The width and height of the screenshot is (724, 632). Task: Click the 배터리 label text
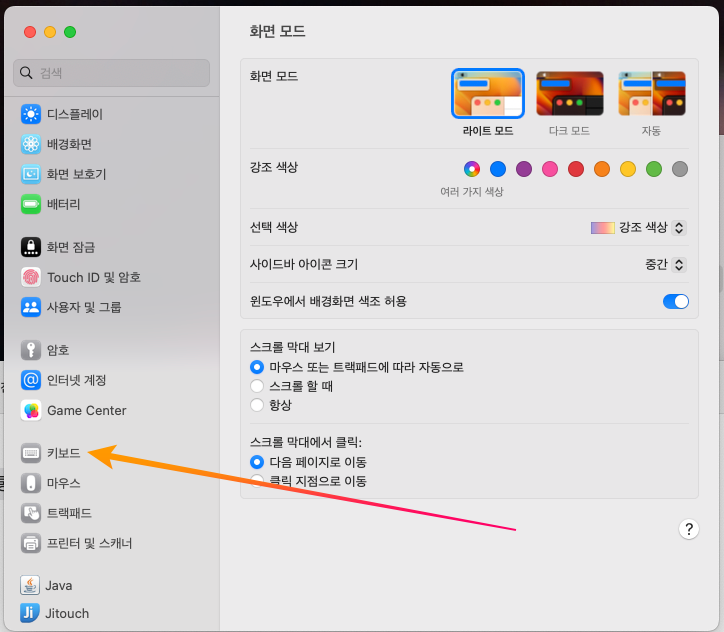(x=64, y=204)
